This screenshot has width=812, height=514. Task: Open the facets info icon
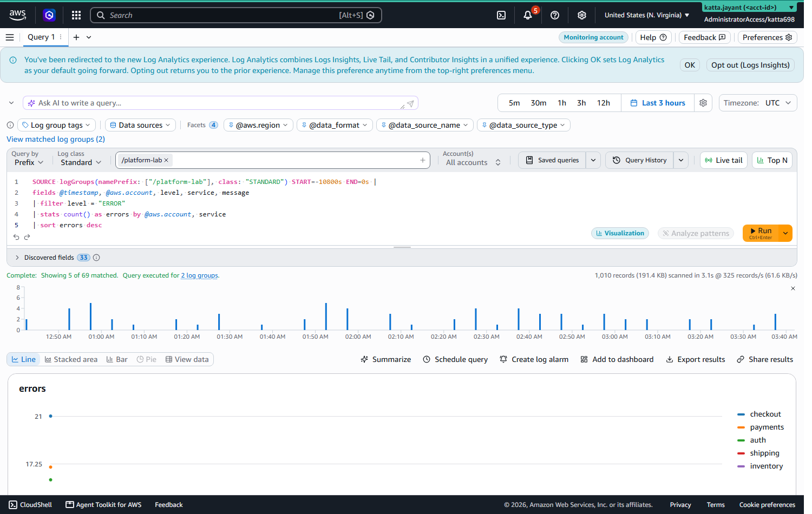[10, 125]
